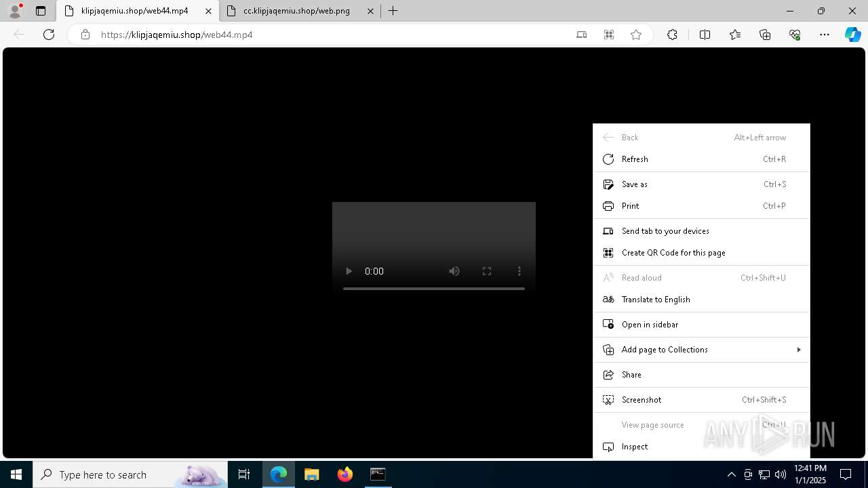Open Browser essentials heart icon

pos(795,35)
